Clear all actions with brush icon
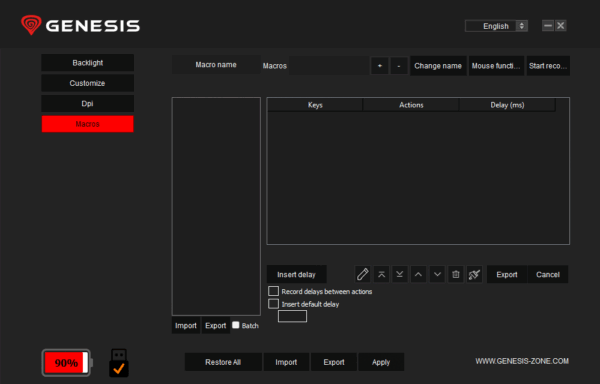This screenshot has height=384, width=600. 474,274
